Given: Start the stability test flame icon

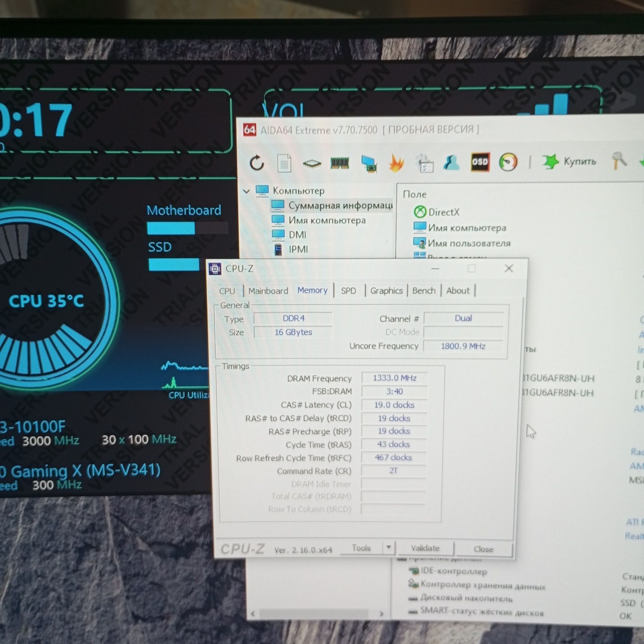Looking at the screenshot, I should pyautogui.click(x=396, y=163).
